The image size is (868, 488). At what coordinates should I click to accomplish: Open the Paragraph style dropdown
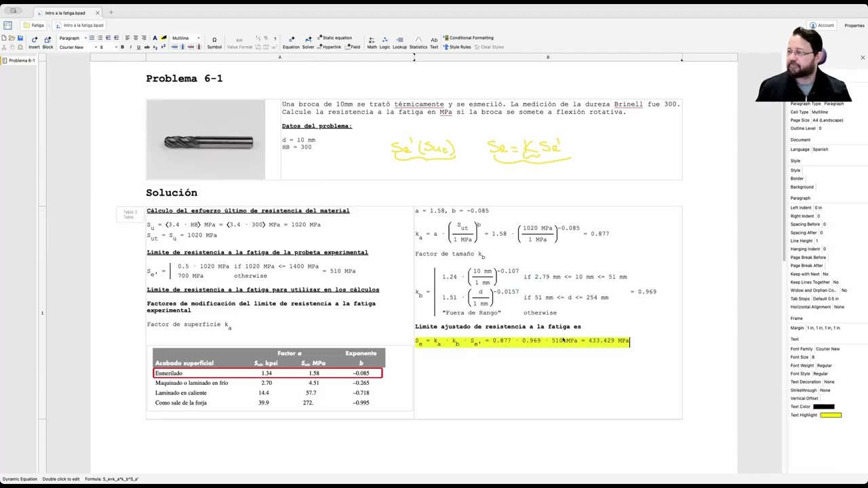tap(72, 38)
